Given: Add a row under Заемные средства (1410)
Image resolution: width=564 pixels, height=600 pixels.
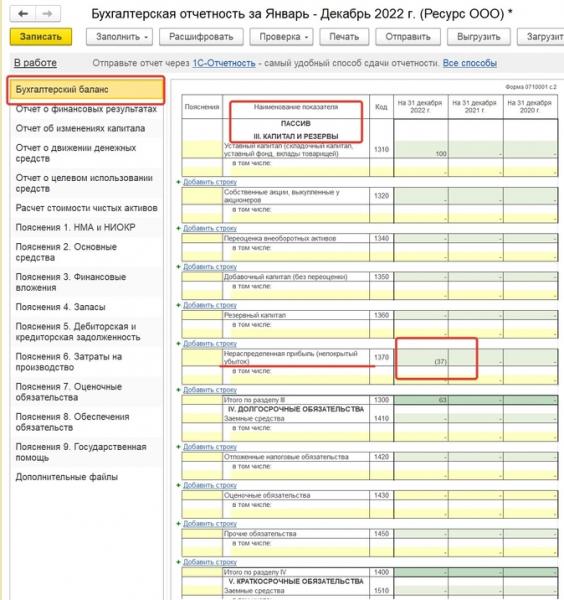Looking at the screenshot, I should coord(210,447).
